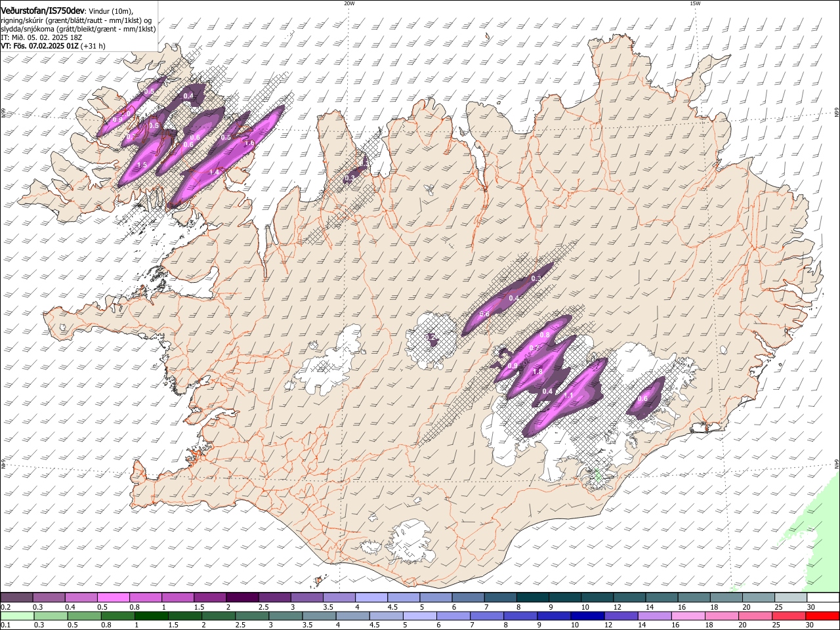Select rain legend swatch between 14 and 16

pos(654,616)
